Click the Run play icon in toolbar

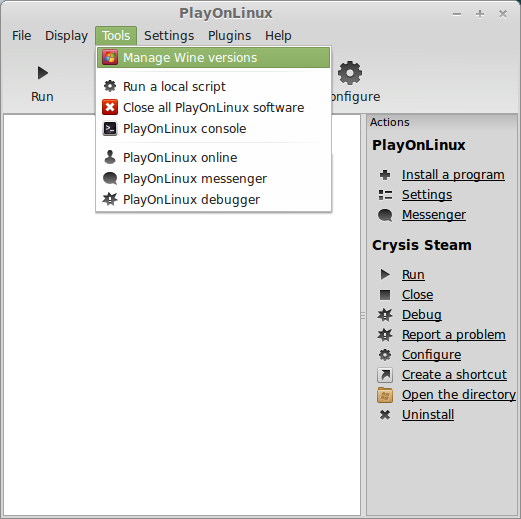[x=43, y=73]
